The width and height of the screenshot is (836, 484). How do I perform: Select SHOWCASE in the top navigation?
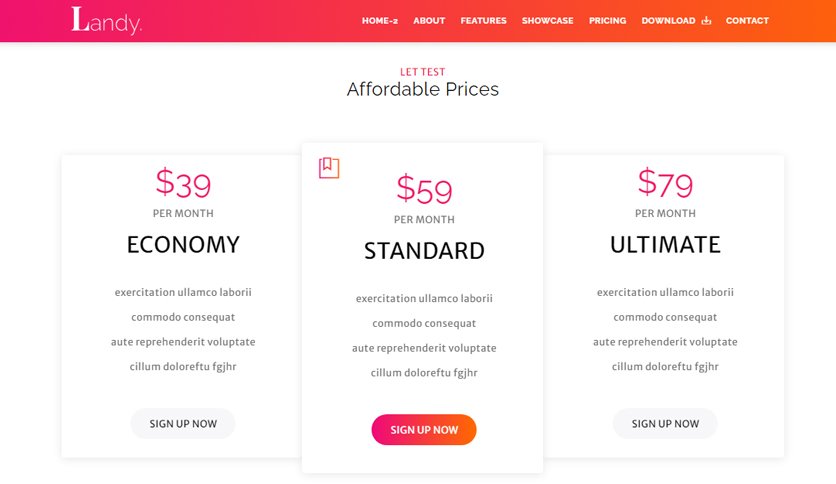[x=548, y=21]
